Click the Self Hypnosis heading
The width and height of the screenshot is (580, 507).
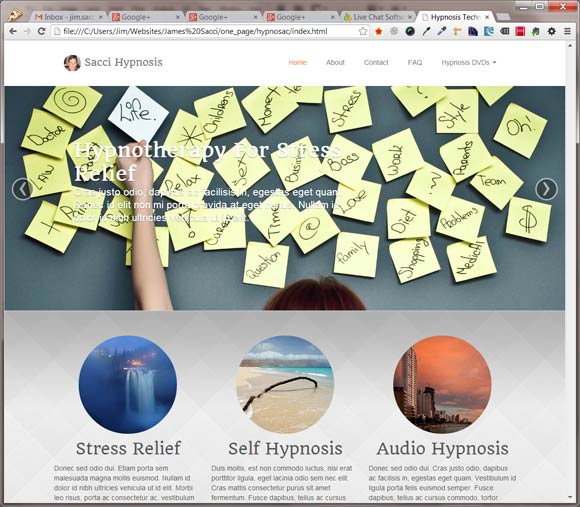(285, 449)
